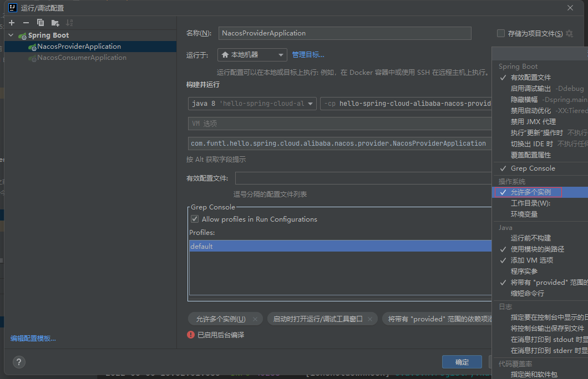Click the 有效配置文件 input field
Screen dimensions: 588x379
pyautogui.click(x=363, y=178)
